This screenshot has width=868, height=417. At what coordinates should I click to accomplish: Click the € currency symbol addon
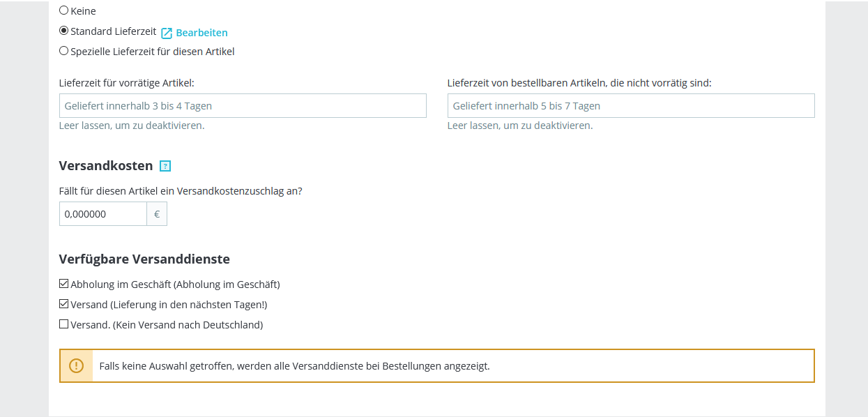(157, 214)
